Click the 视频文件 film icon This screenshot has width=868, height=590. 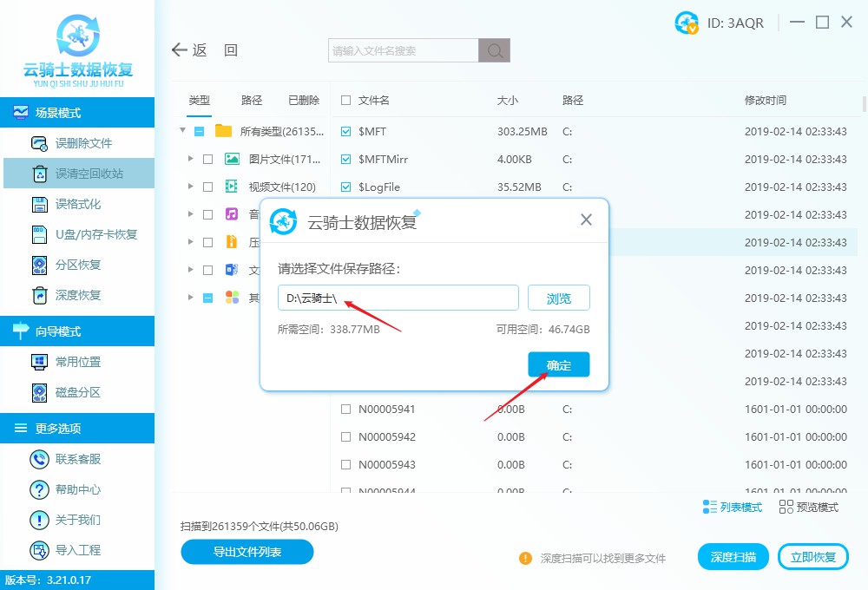pos(232,187)
